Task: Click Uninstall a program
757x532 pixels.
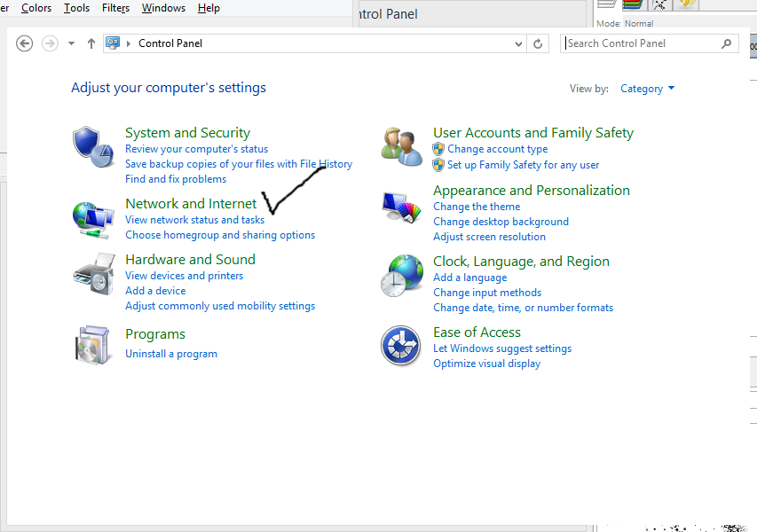Action: click(171, 354)
